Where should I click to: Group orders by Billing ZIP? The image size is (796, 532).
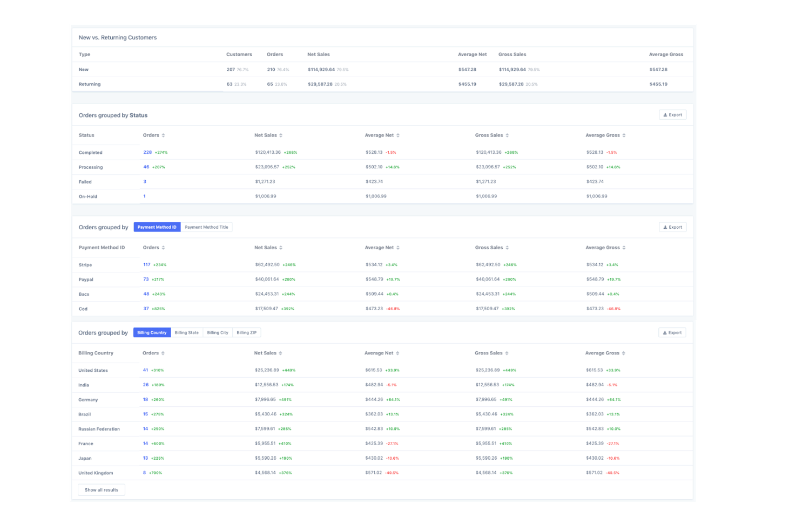(246, 333)
